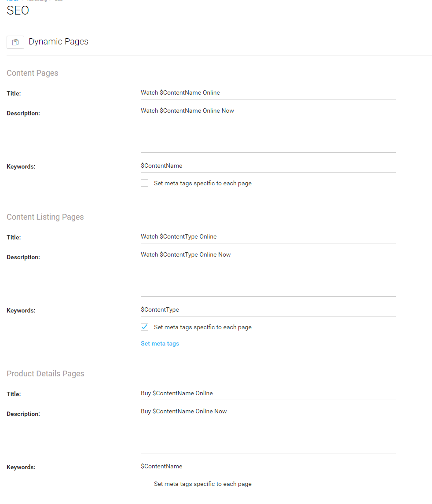Uncheck meta tags checkbox under Content Listing Pages
The width and height of the screenshot is (432, 504).
(x=145, y=327)
